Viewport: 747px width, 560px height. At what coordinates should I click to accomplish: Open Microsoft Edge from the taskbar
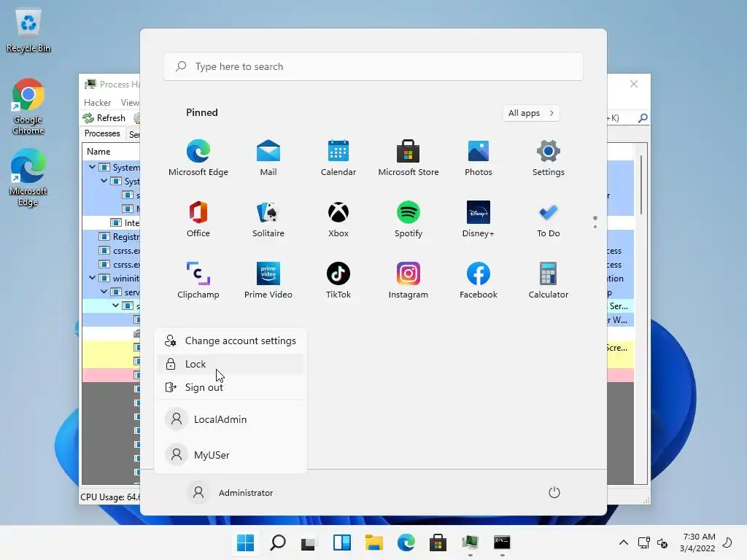click(406, 542)
